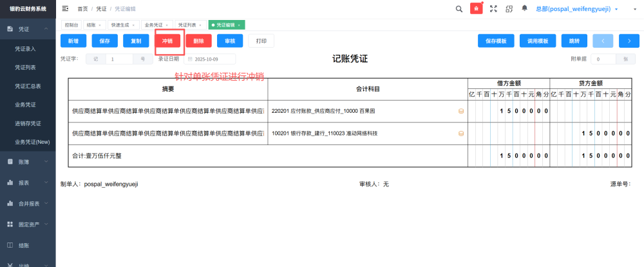Click the 合计:壹万伍仟元整 text

pos(97,156)
